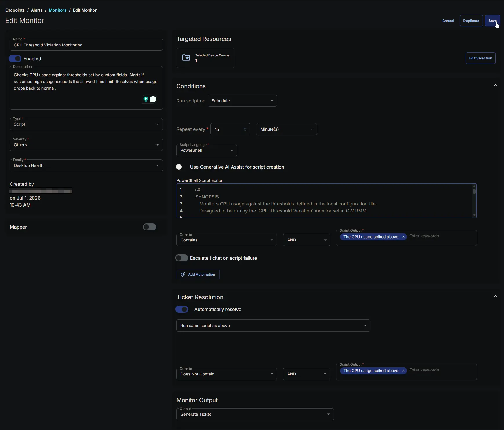This screenshot has height=430, width=504.
Task: Click the Name field with CPU Threshold Violation Monitoring
Action: tap(86, 45)
